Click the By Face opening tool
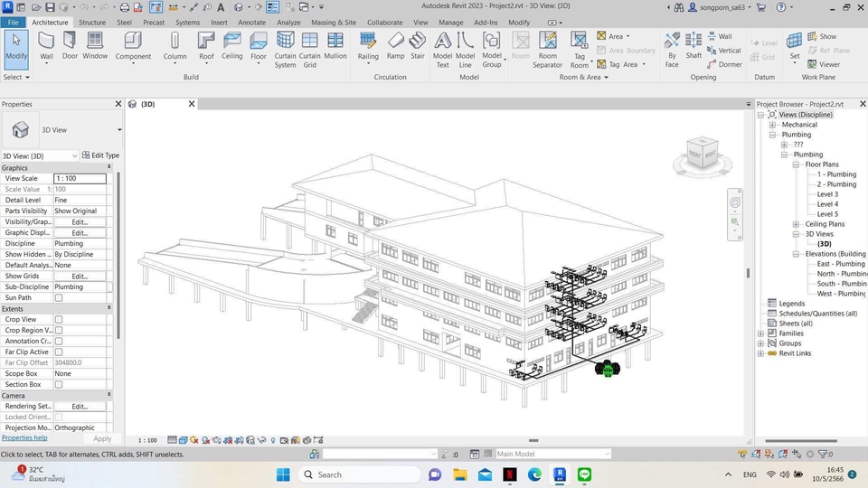 [672, 50]
